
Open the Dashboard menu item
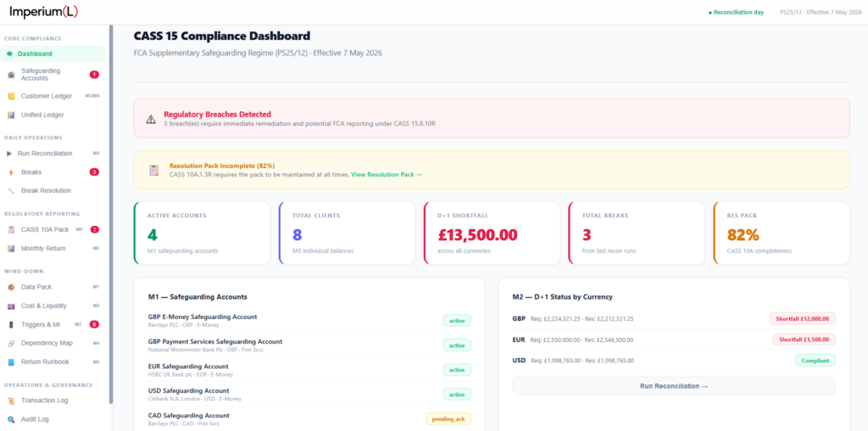(53, 53)
